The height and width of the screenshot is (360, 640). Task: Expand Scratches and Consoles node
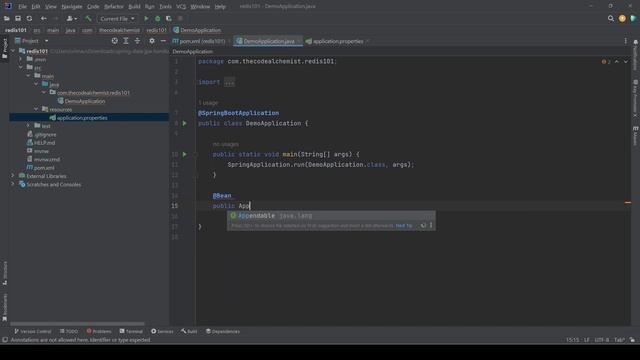click(x=13, y=184)
